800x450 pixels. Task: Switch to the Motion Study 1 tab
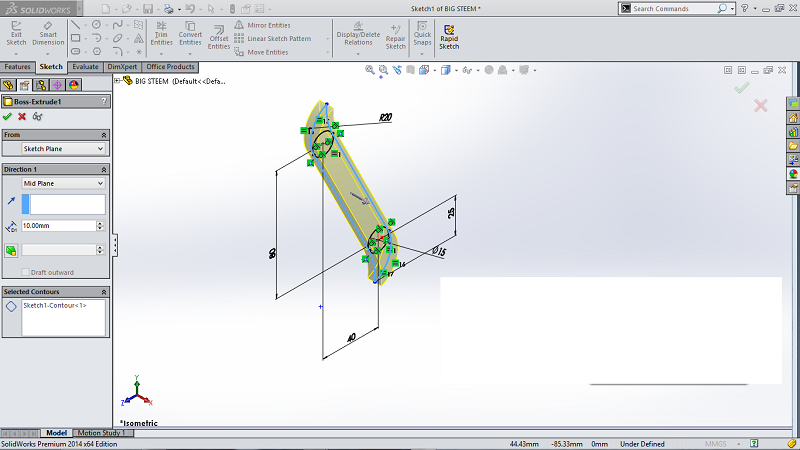click(x=102, y=433)
